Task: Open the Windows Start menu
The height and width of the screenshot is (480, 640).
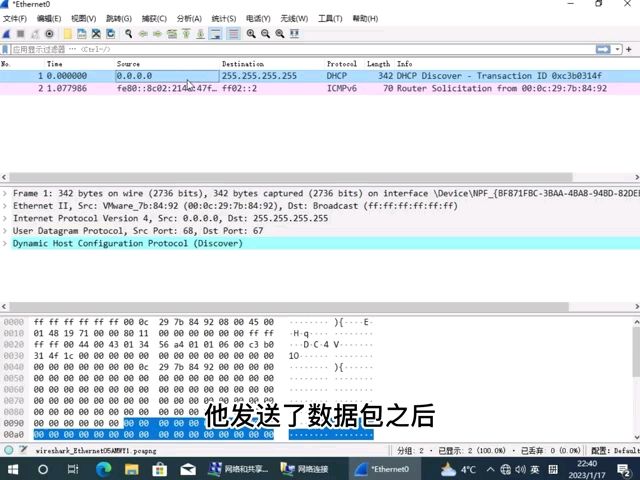Action: pyautogui.click(x=13, y=469)
